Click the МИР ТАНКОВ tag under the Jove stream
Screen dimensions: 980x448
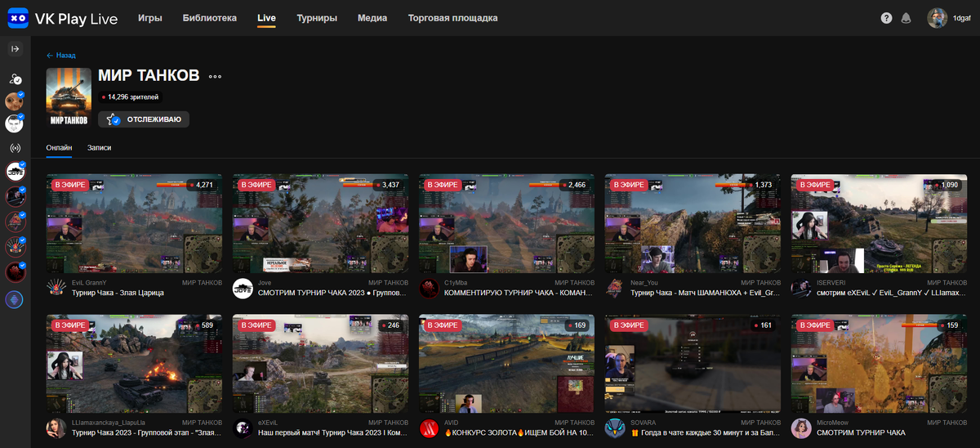[386, 283]
